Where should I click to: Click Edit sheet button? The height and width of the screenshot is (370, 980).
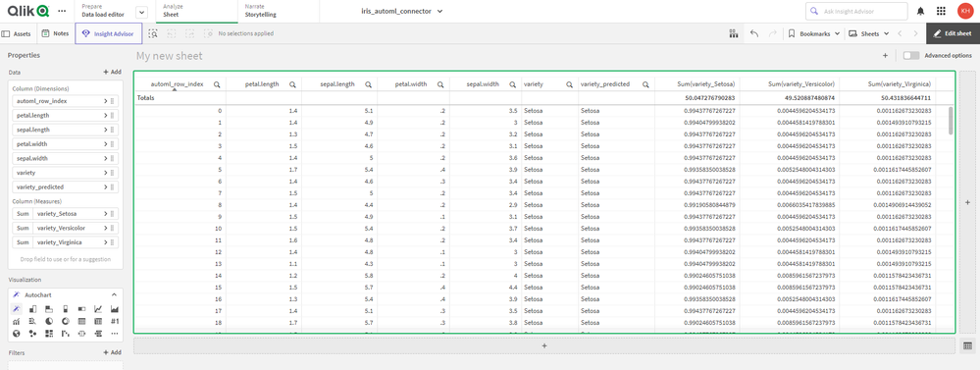(954, 33)
